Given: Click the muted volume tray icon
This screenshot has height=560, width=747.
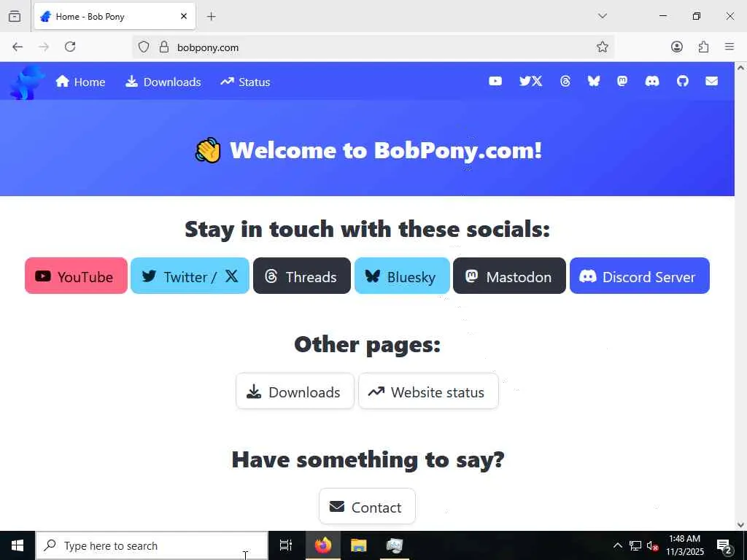Looking at the screenshot, I should pos(652,545).
